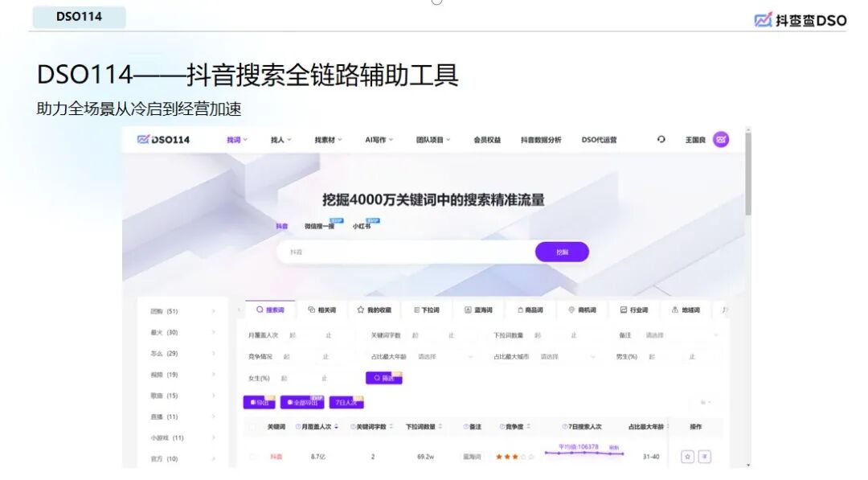Click the 挖掘 search button

tap(561, 252)
